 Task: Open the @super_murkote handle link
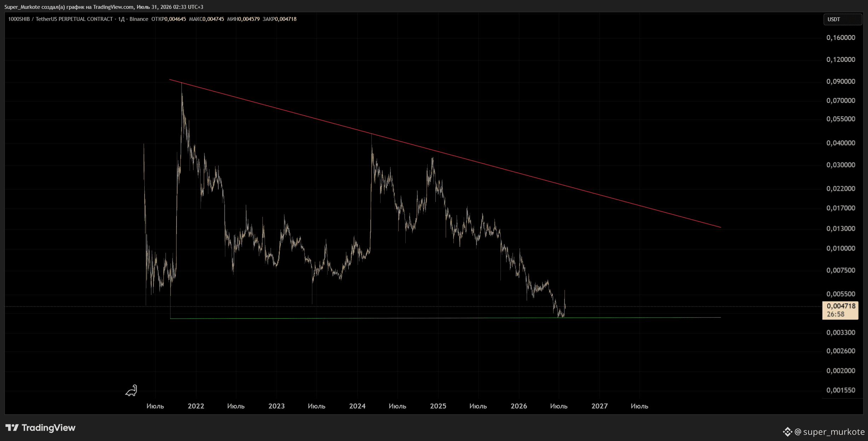[829, 432]
